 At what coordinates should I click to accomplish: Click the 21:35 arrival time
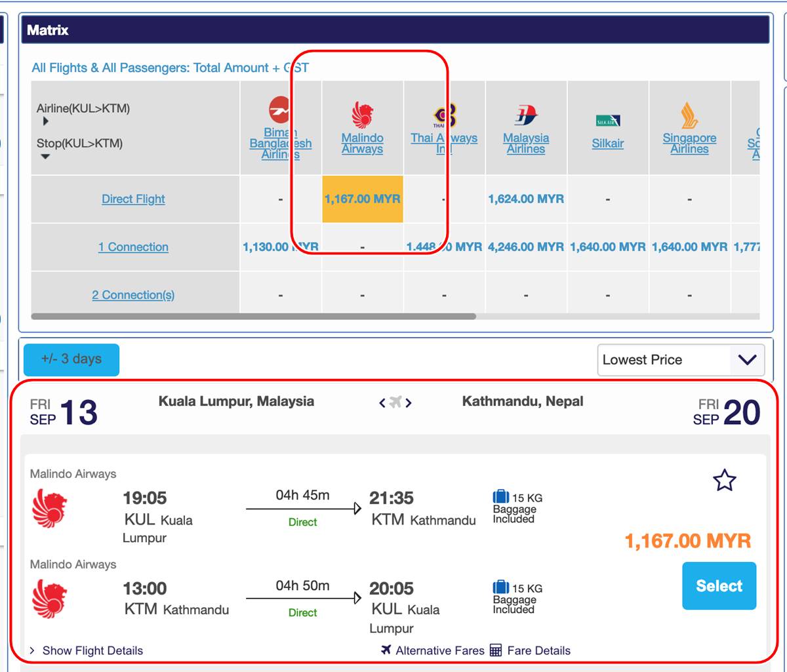pos(392,498)
